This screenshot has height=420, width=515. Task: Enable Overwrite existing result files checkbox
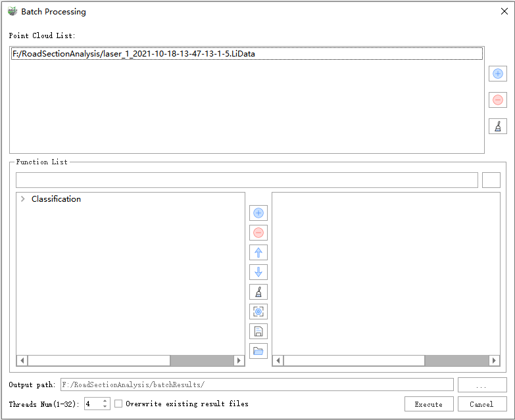[119, 404]
